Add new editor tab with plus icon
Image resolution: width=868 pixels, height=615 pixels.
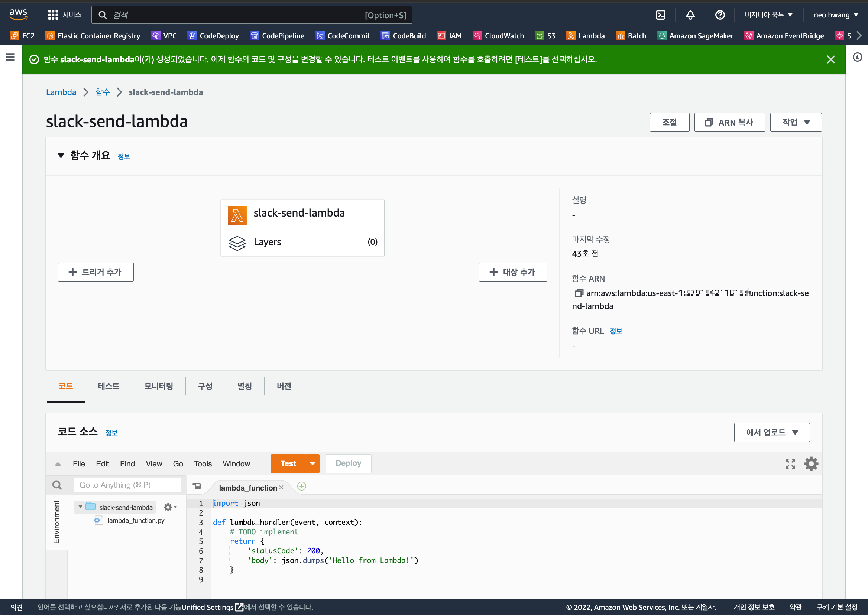coord(302,486)
